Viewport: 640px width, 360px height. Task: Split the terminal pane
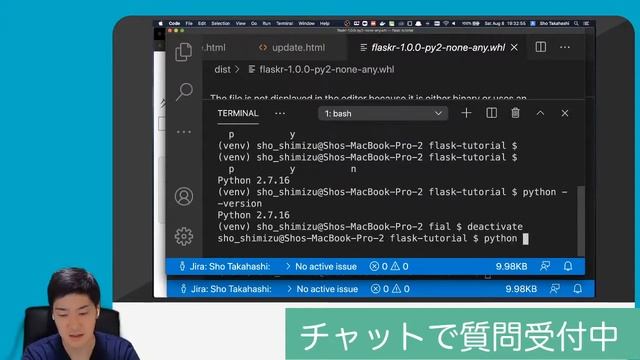pyautogui.click(x=491, y=113)
